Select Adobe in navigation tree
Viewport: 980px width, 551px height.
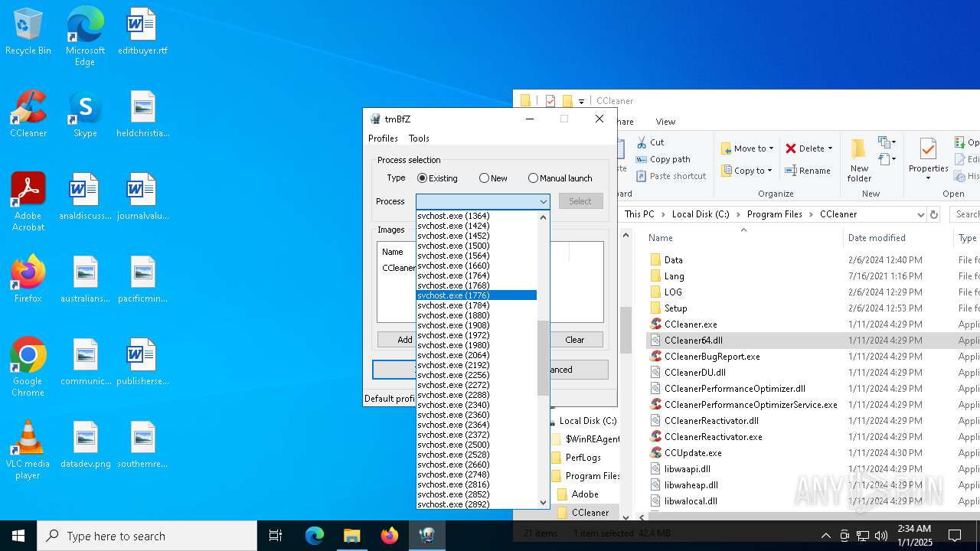click(585, 494)
